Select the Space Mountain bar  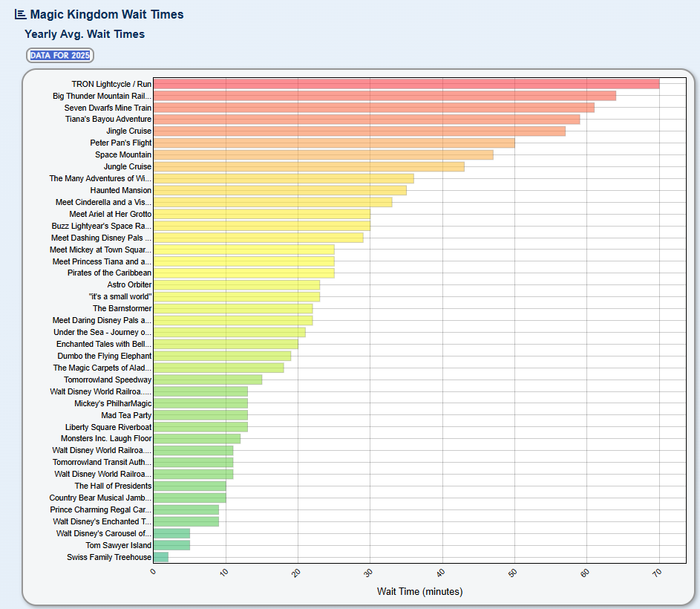(323, 154)
